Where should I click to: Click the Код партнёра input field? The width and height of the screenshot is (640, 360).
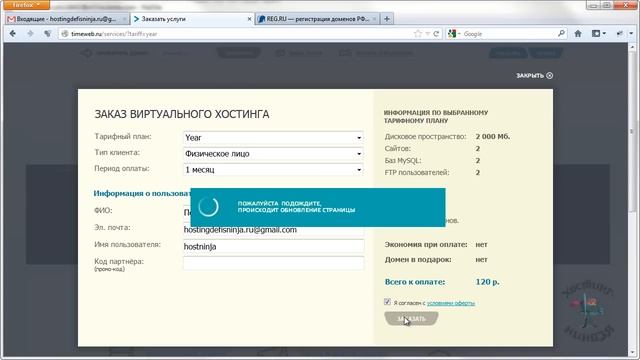click(x=273, y=263)
